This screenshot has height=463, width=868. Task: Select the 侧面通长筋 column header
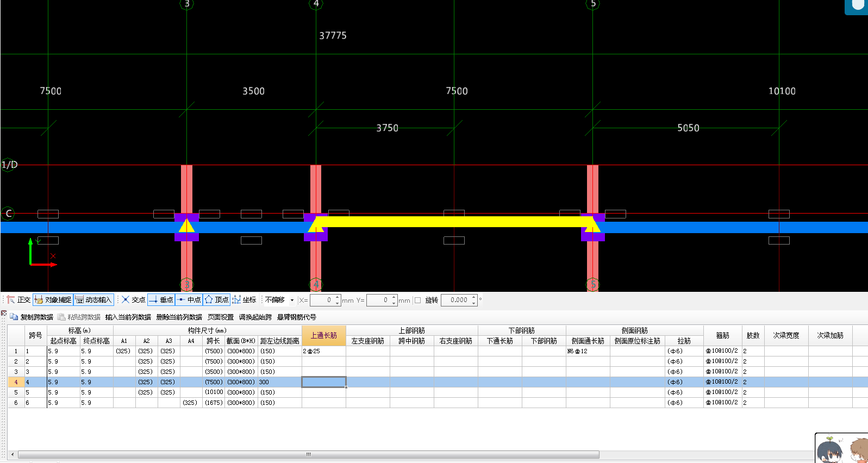(588, 341)
